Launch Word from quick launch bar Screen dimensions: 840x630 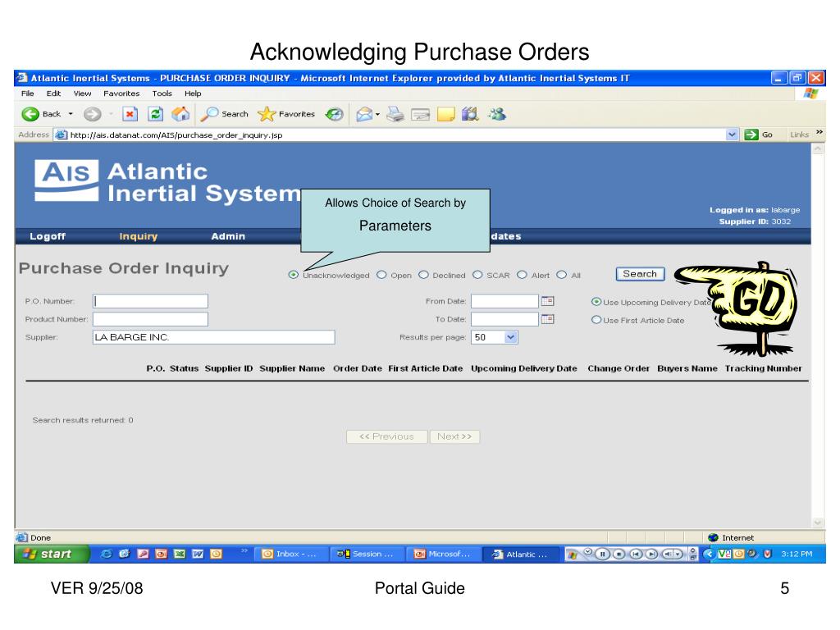(198, 554)
